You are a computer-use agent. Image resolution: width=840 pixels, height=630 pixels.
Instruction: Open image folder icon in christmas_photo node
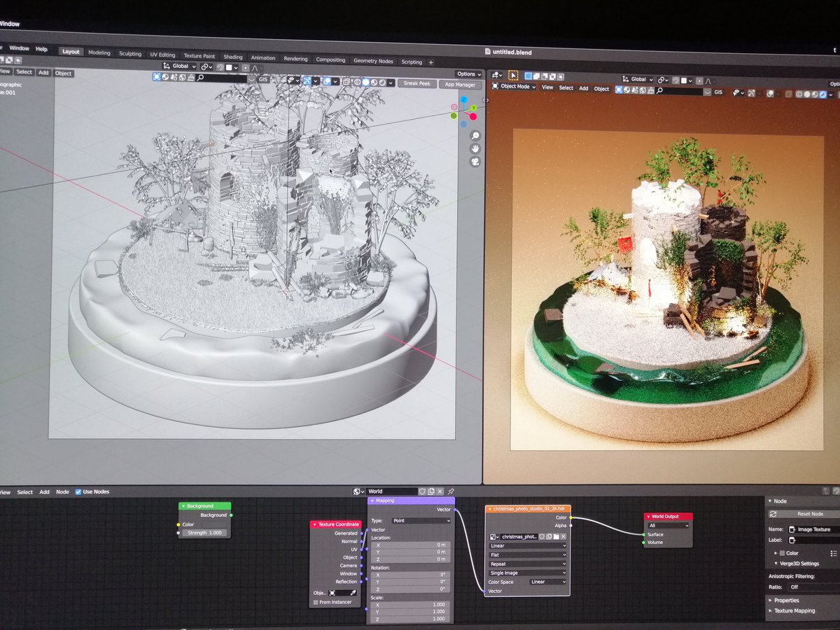[x=556, y=536]
